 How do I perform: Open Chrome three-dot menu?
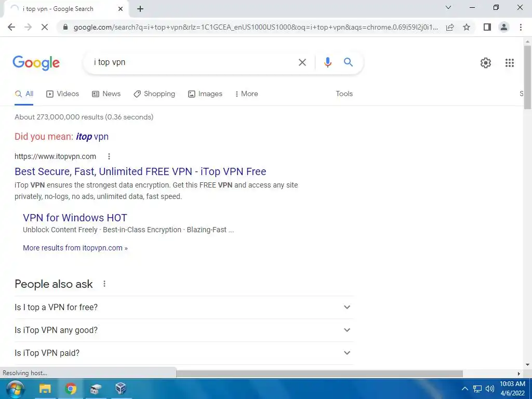521,27
